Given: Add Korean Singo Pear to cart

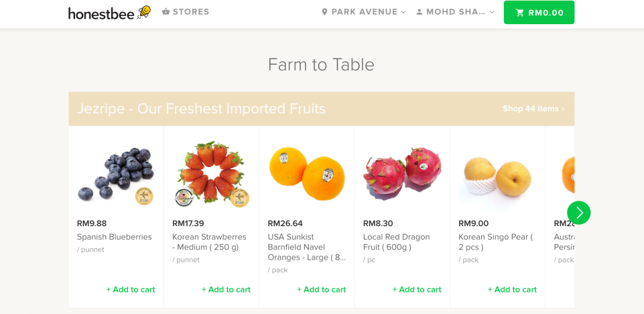Looking at the screenshot, I should pos(512,290).
